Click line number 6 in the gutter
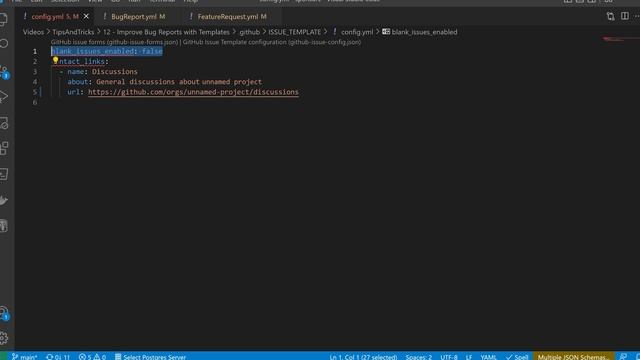This screenshot has height=360, width=640. click(35, 102)
